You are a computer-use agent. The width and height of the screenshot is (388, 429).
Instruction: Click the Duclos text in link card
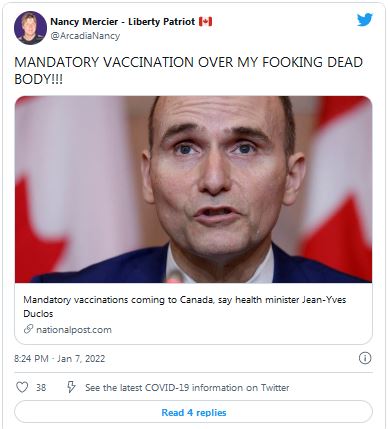pos(38,313)
